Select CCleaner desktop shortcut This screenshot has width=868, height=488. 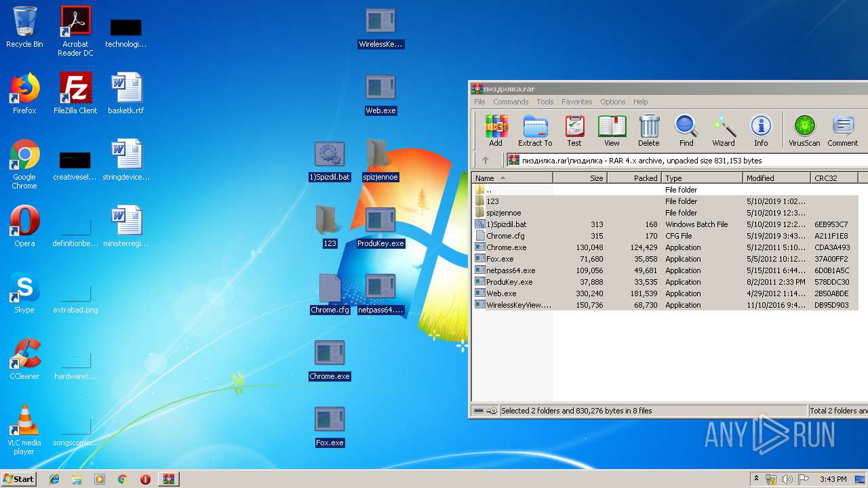pyautogui.click(x=24, y=359)
